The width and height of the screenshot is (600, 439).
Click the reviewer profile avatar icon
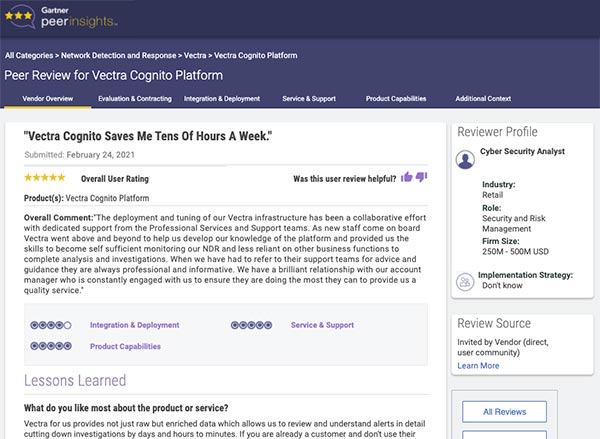tap(465, 159)
